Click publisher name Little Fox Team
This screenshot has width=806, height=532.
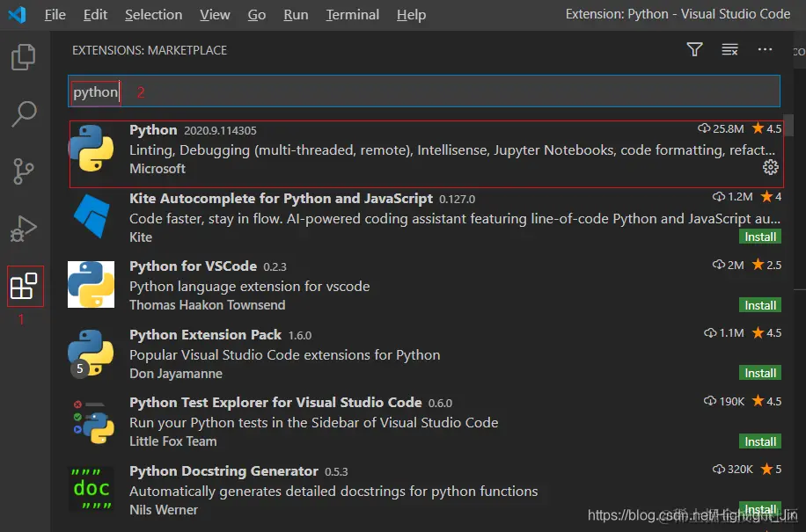coord(172,441)
